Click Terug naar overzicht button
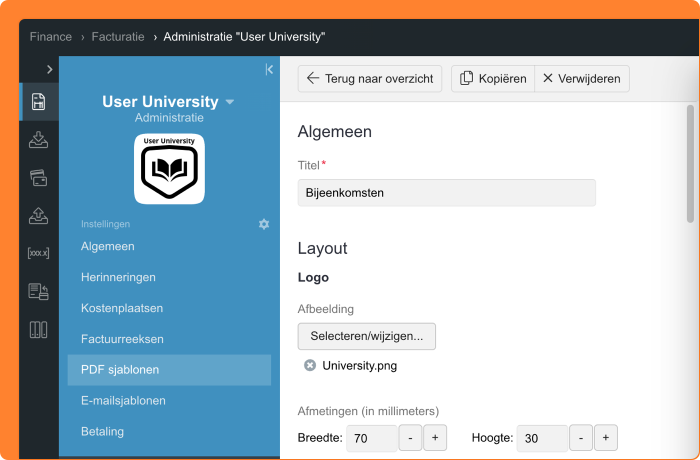The image size is (700, 460). click(x=369, y=78)
